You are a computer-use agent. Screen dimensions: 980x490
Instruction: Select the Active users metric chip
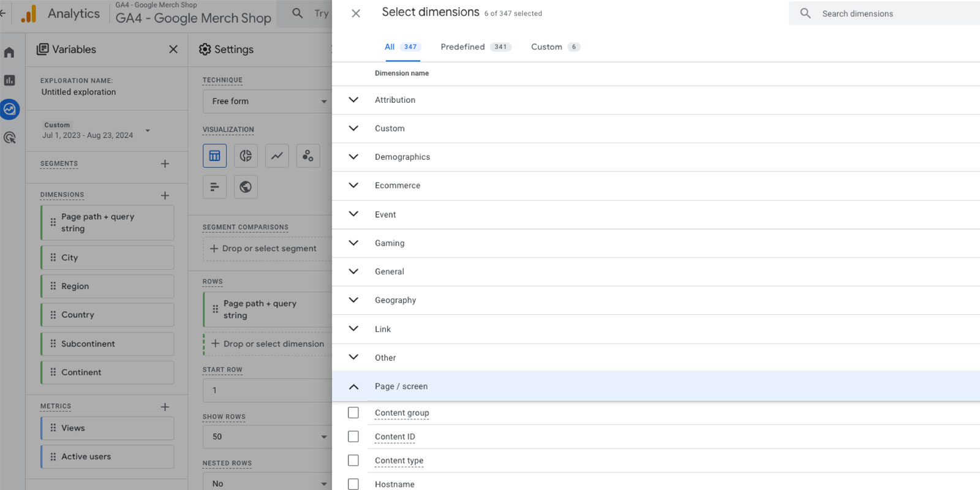(x=107, y=456)
